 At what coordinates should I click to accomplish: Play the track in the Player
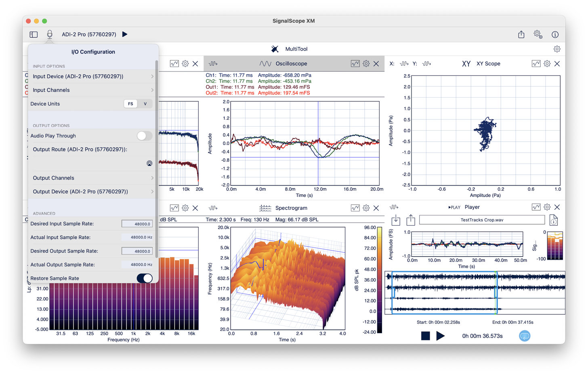tap(441, 336)
